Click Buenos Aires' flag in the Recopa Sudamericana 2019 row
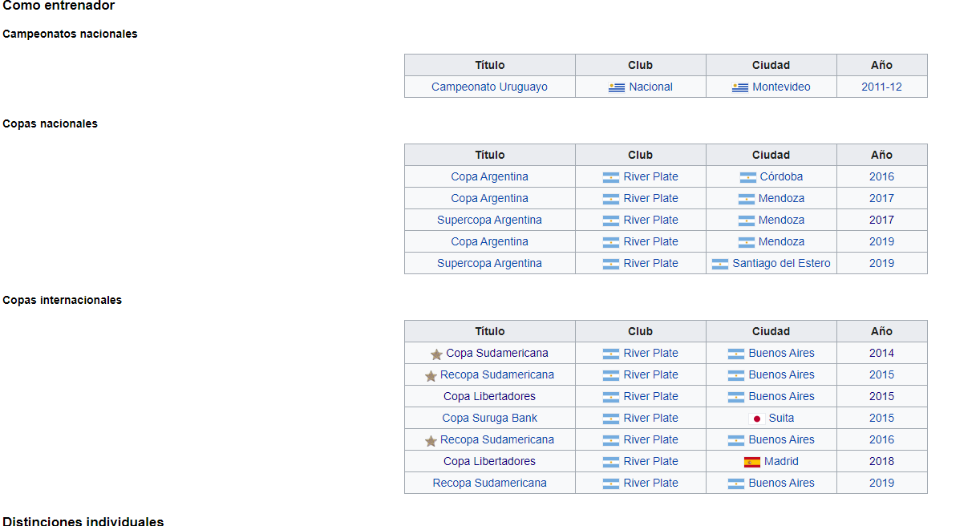Viewport: 980px width, 526px height. [736, 484]
